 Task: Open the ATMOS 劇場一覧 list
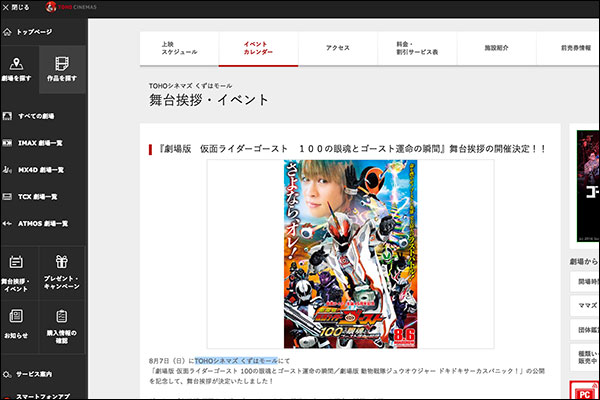click(x=42, y=224)
